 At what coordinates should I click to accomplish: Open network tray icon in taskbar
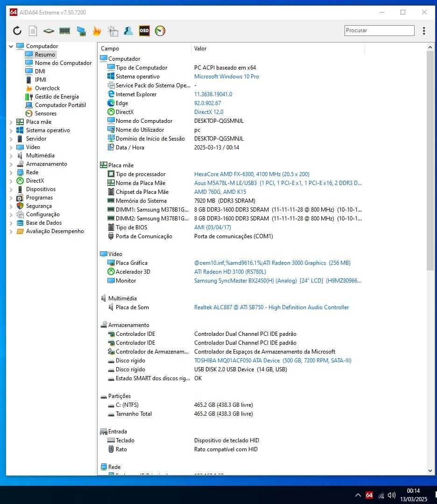click(381, 495)
